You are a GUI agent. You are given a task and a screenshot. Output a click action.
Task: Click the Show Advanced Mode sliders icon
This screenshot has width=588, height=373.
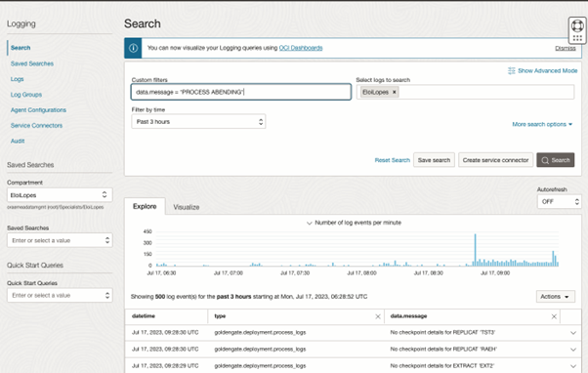[512, 71]
